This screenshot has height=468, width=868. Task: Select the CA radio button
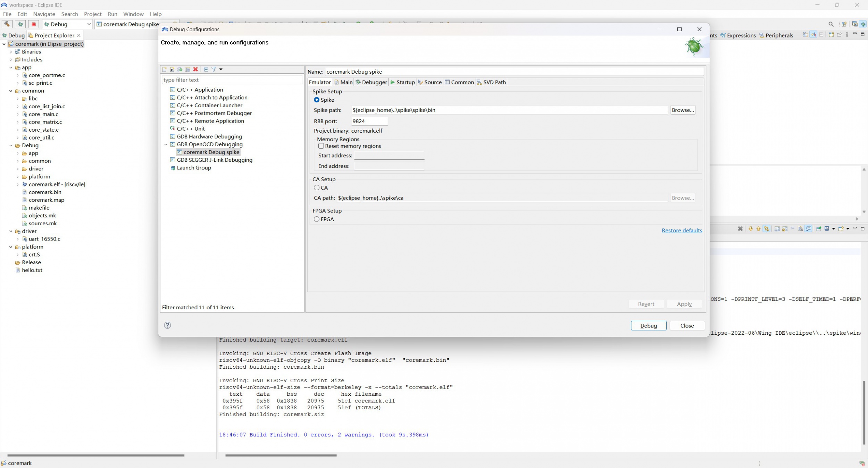click(x=317, y=188)
